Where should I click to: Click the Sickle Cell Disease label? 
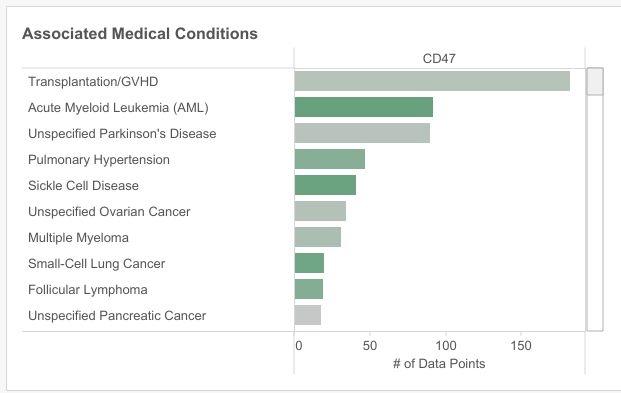[84, 185]
